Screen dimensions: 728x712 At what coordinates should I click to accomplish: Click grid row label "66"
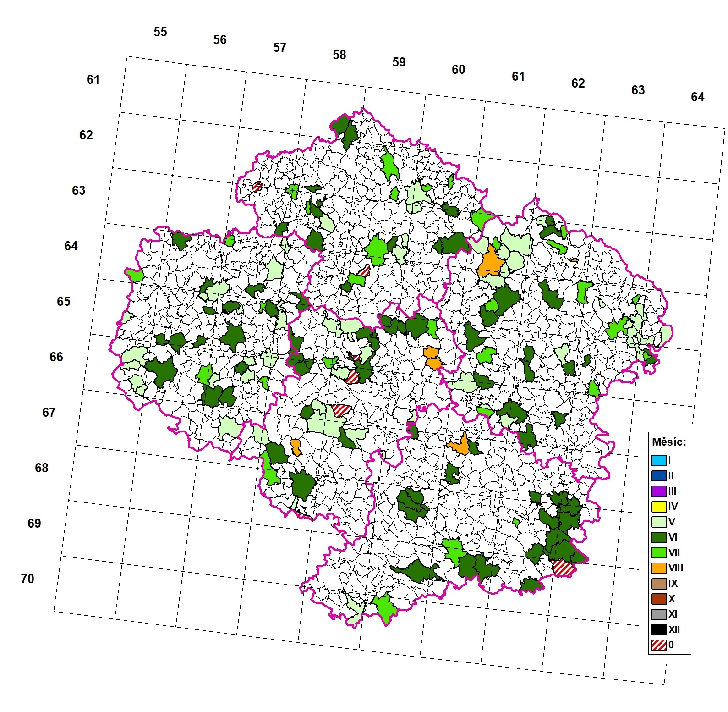[56, 357]
